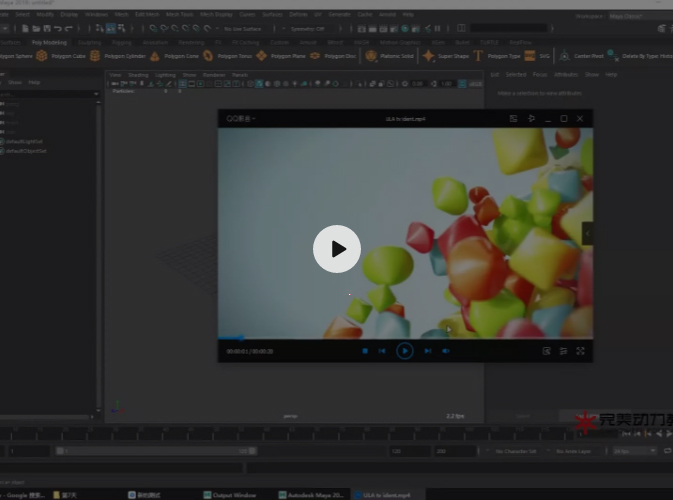
Task: Pin the video player window on top
Action: coord(531,118)
